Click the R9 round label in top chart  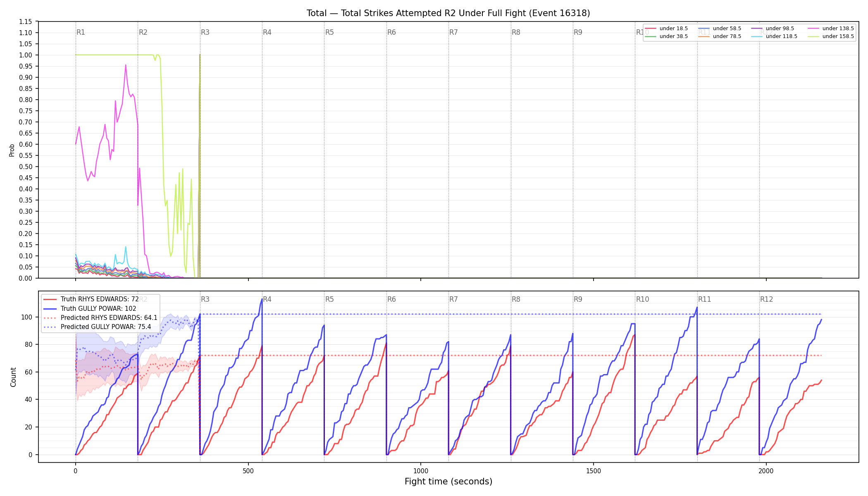(578, 32)
